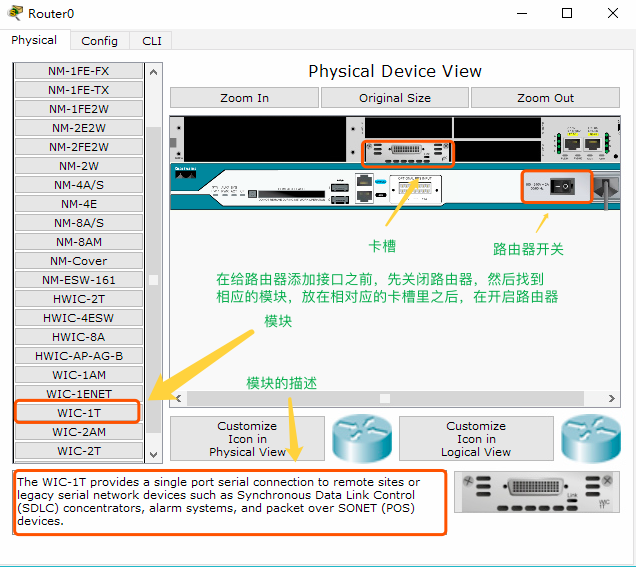Click the upper USB port on router
Viewport: 636px width, 567px height.
click(x=339, y=187)
